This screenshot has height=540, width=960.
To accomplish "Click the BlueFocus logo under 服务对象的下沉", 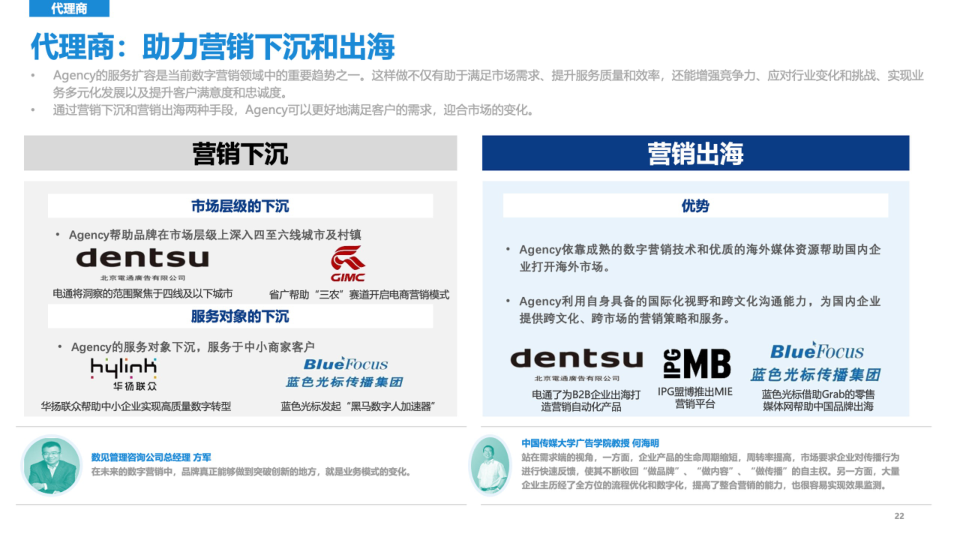I will (x=345, y=373).
